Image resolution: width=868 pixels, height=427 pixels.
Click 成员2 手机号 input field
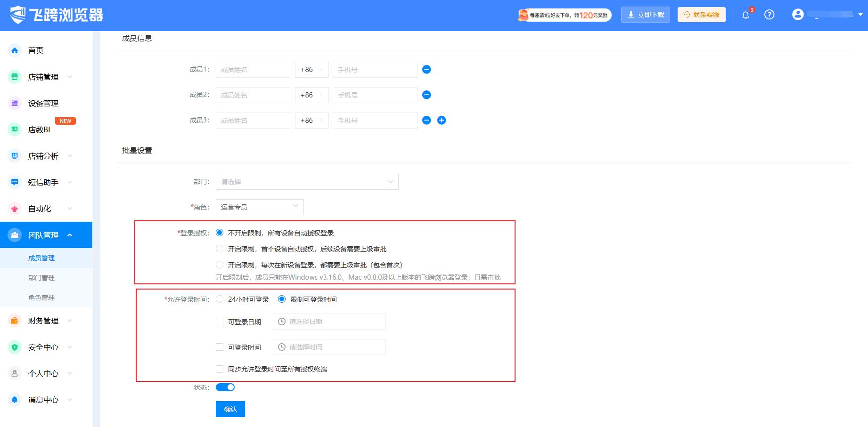(x=375, y=95)
